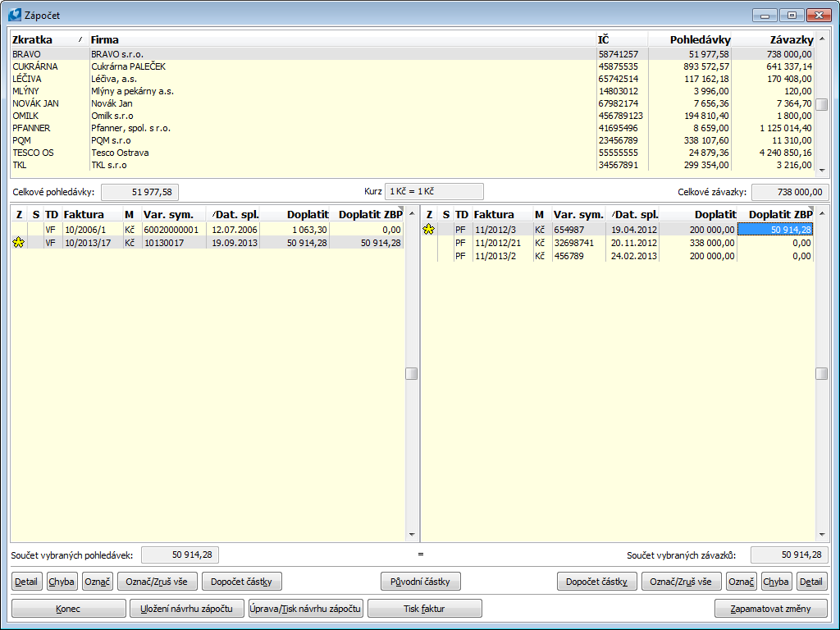Click Označ/Zruš vše under payables
Screen dimensions: 840x630
(x=682, y=582)
